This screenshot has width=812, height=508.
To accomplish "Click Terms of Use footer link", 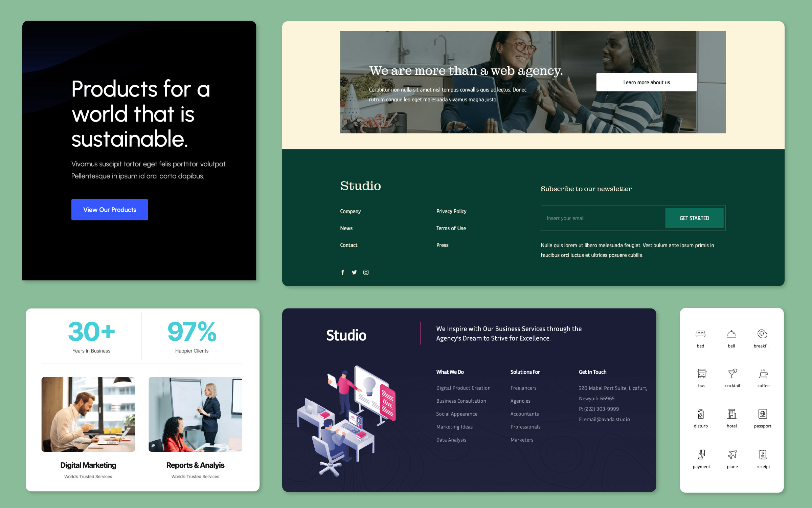I will tap(451, 228).
